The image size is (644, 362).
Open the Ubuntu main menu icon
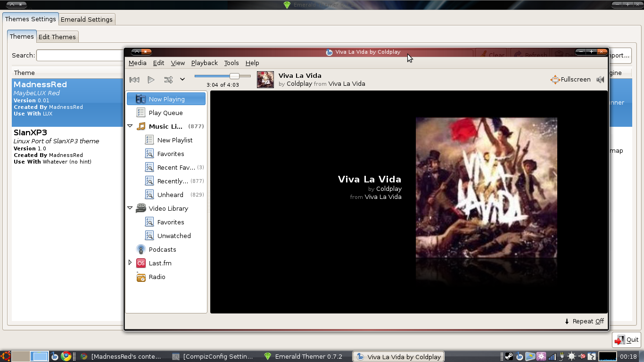pyautogui.click(x=6, y=356)
